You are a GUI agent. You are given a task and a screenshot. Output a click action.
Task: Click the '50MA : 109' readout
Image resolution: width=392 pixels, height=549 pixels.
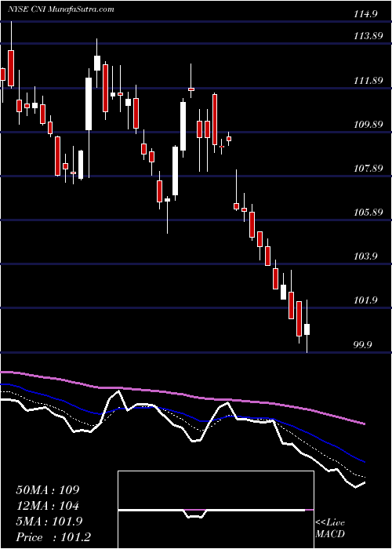click(48, 490)
